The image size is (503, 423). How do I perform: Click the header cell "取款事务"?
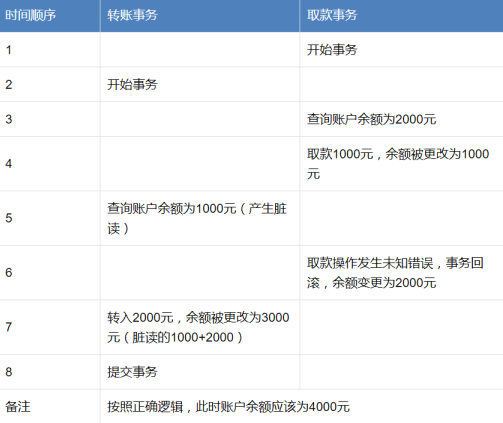[401, 16]
